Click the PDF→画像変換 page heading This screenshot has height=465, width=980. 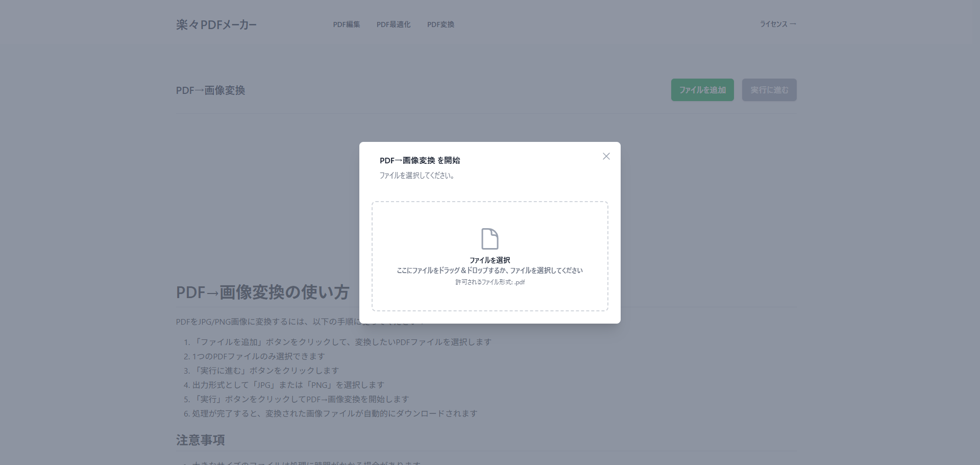tap(211, 90)
